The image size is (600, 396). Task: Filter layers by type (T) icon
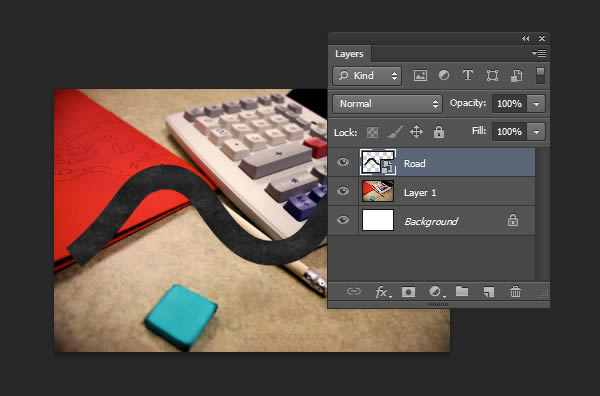468,75
